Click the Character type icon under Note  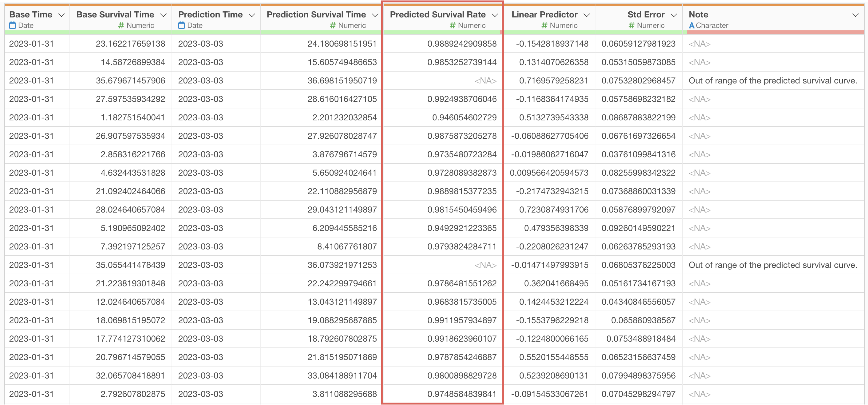[692, 25]
